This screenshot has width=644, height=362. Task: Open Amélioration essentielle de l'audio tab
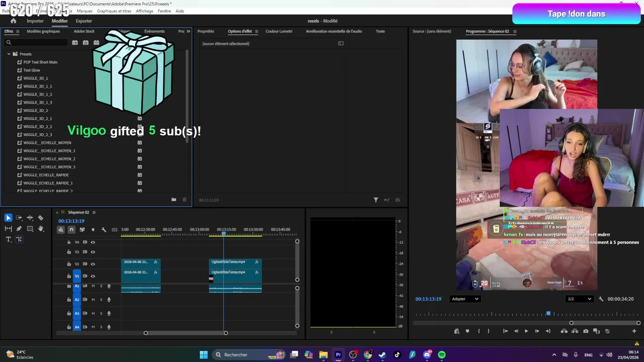tap(334, 31)
